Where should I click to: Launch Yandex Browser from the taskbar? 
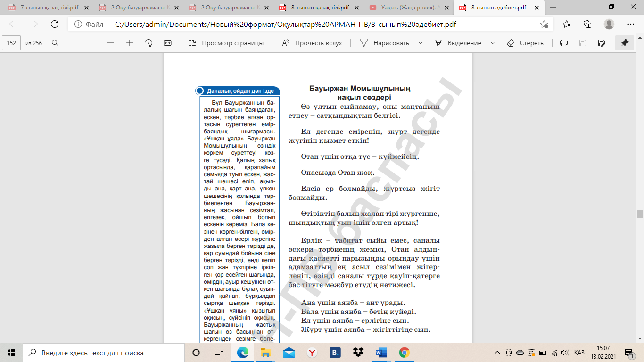click(312, 353)
